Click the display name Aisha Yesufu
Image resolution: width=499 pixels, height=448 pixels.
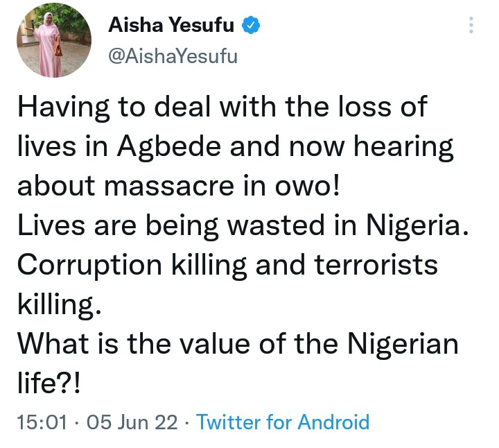tap(173, 26)
